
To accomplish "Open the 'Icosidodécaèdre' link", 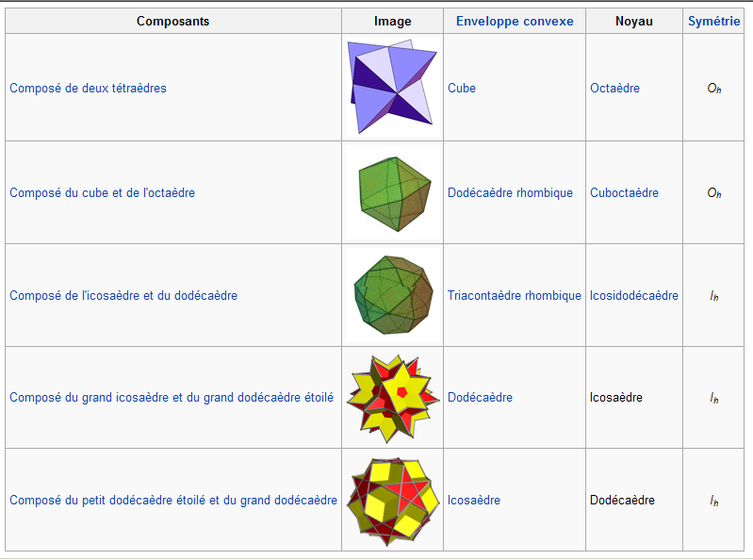I will [634, 295].
